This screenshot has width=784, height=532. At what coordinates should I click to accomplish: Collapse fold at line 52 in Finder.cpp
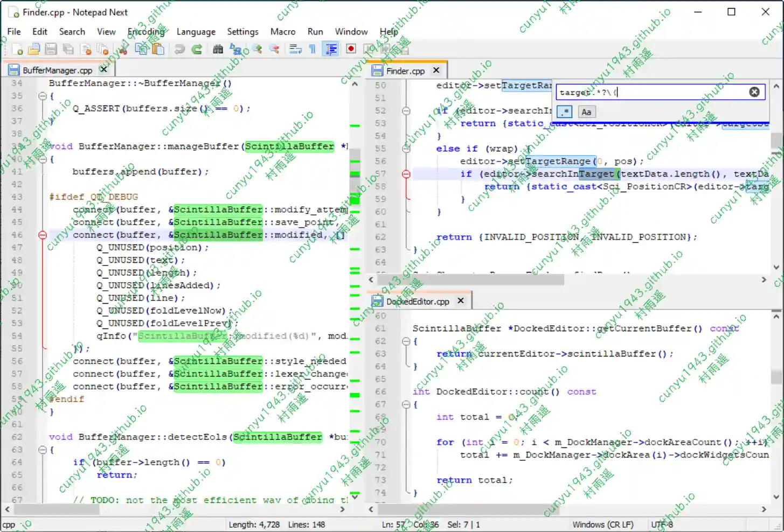point(406,111)
